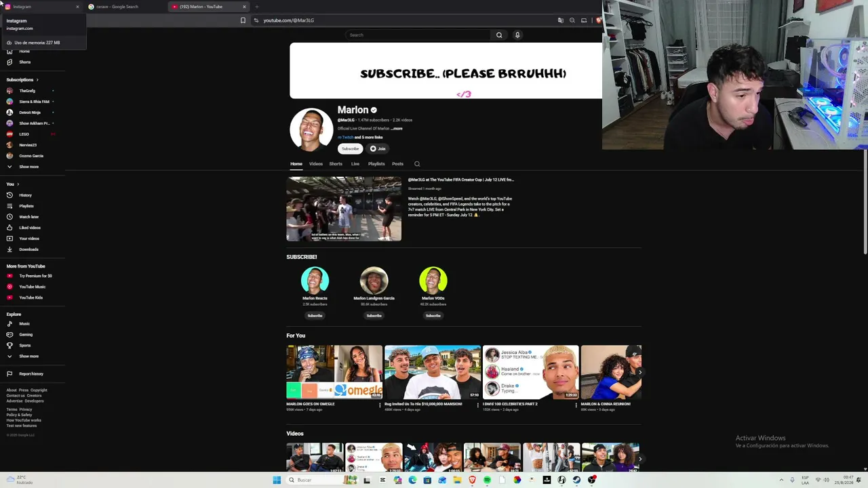Screen dimensions: 868x488
Task: Open the Sports trophy icon under Explore
Action: point(9,346)
